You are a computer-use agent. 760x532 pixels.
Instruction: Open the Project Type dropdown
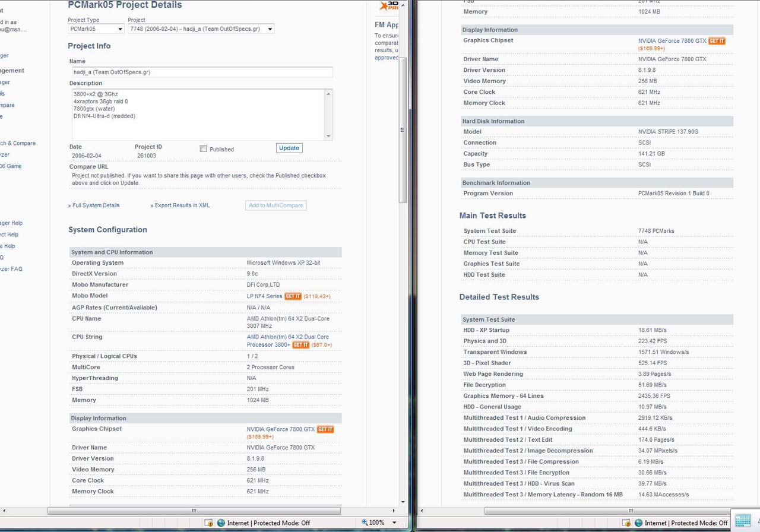tap(96, 28)
